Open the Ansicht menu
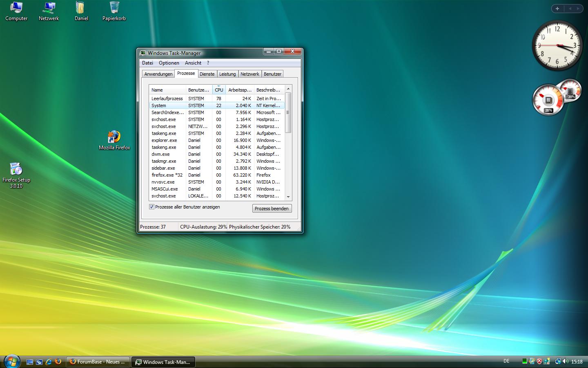The image size is (588, 368). pyautogui.click(x=193, y=63)
